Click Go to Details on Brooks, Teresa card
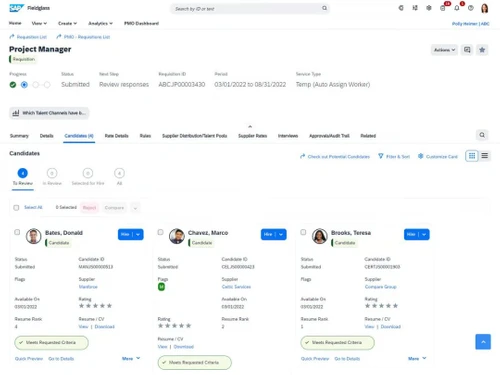 click(x=347, y=359)
